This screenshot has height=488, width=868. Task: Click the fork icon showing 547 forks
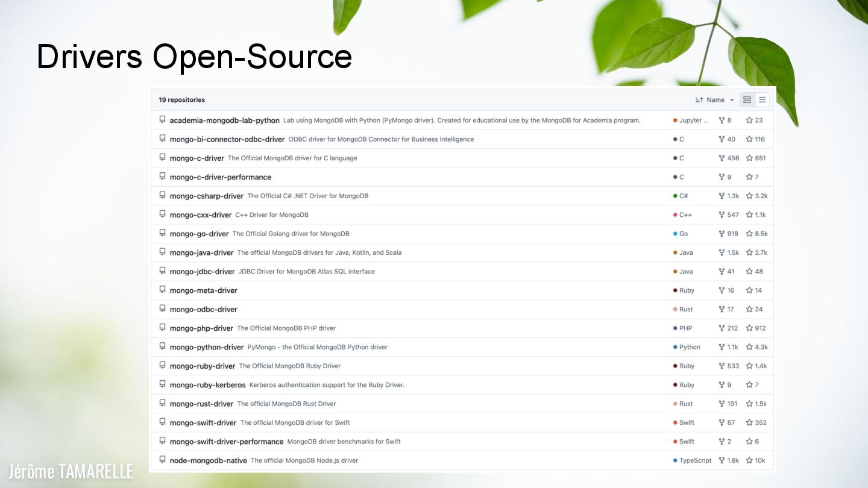click(722, 215)
